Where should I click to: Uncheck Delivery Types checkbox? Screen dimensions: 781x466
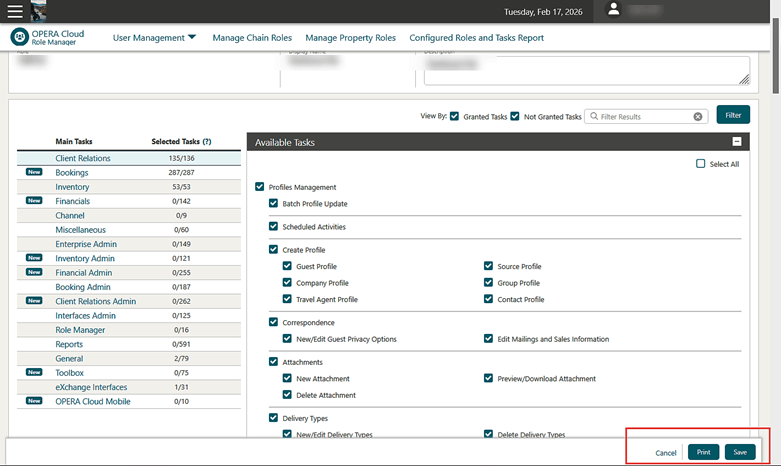click(x=273, y=418)
